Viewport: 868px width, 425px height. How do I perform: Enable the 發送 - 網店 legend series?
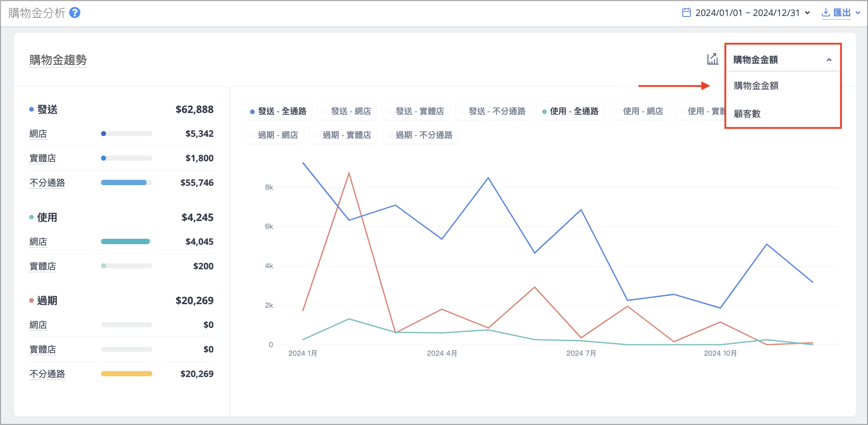[347, 111]
